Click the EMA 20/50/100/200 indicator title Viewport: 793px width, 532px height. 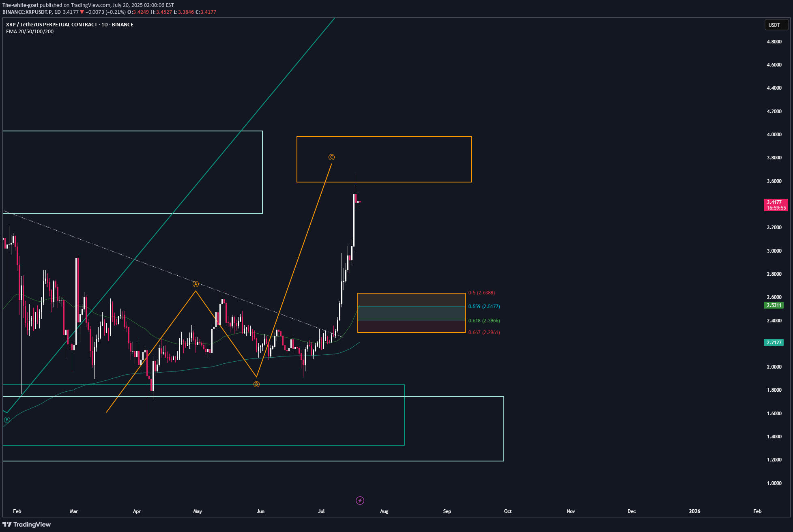click(x=30, y=32)
